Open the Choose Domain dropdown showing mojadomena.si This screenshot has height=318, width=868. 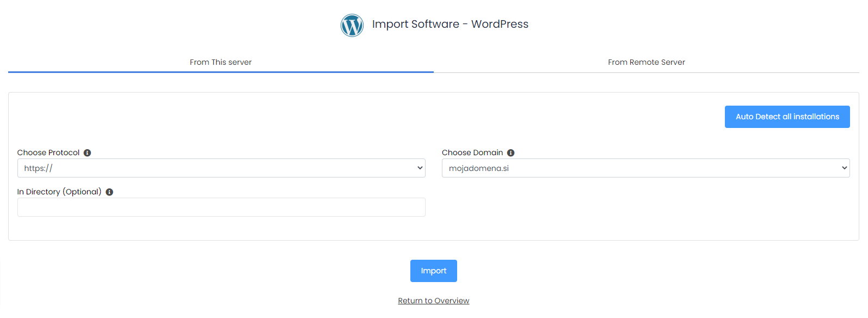[x=646, y=168]
